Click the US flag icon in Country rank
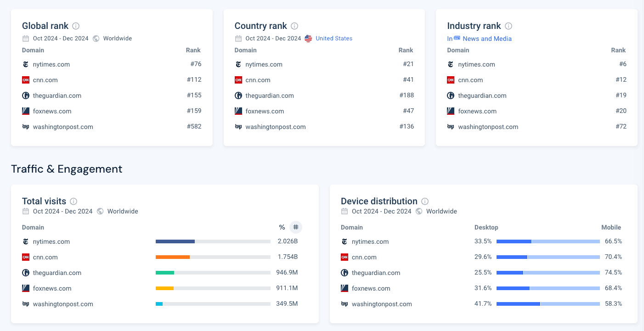This screenshot has height=331, width=644. [308, 39]
